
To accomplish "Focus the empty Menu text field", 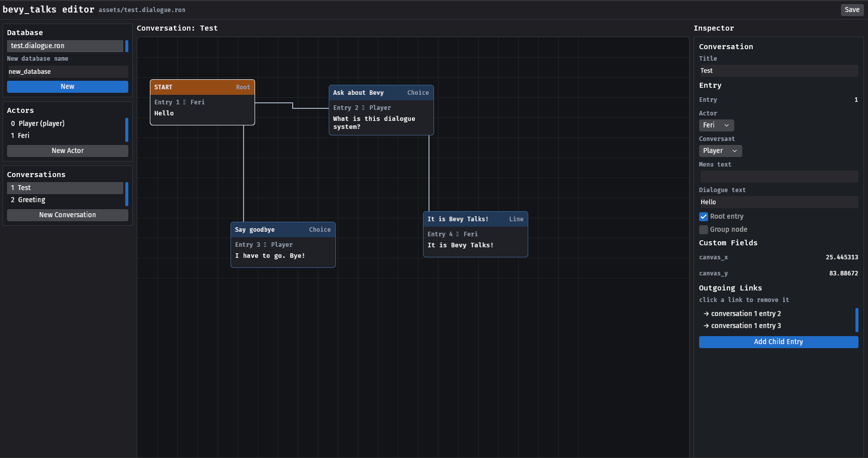I will click(779, 177).
